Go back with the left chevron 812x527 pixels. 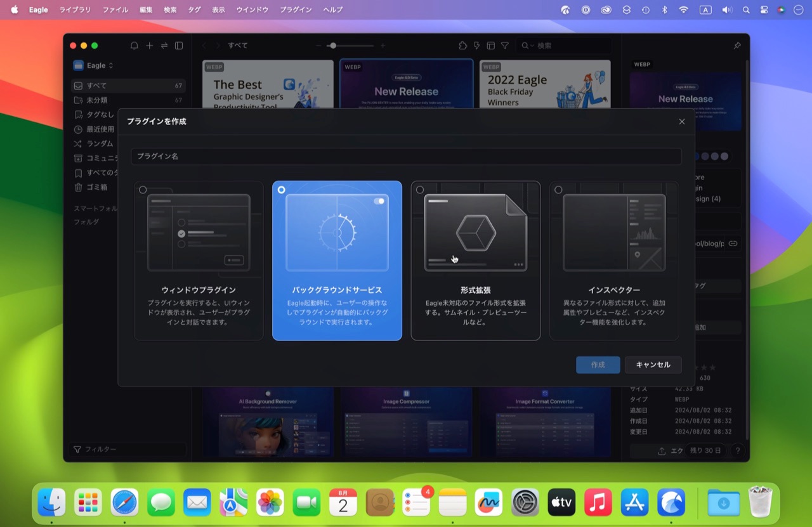point(204,46)
